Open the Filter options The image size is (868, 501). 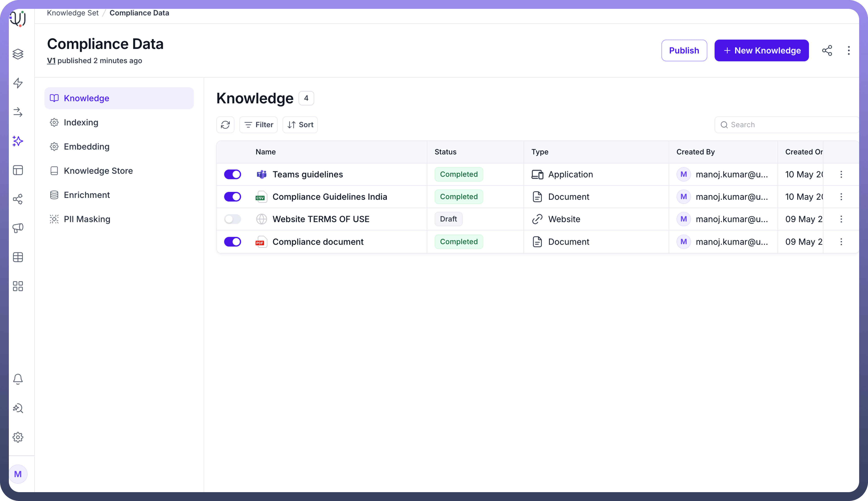(258, 125)
